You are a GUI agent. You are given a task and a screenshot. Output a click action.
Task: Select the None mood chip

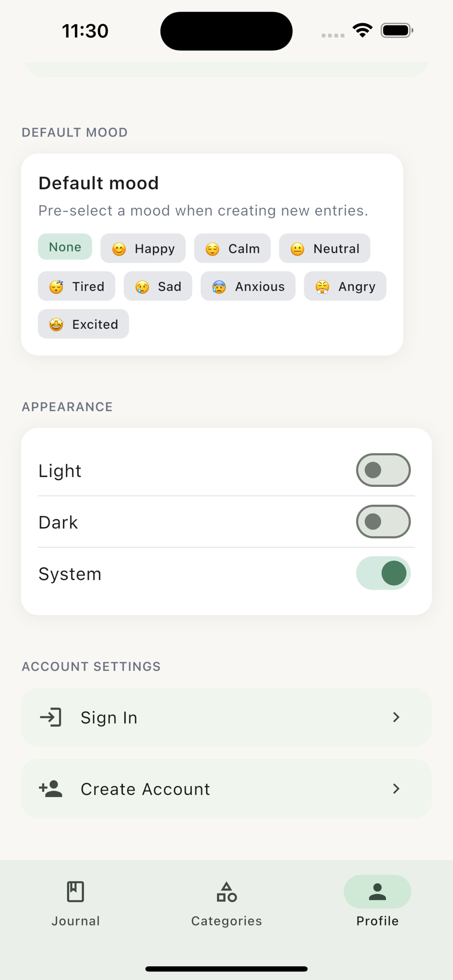[x=65, y=247]
